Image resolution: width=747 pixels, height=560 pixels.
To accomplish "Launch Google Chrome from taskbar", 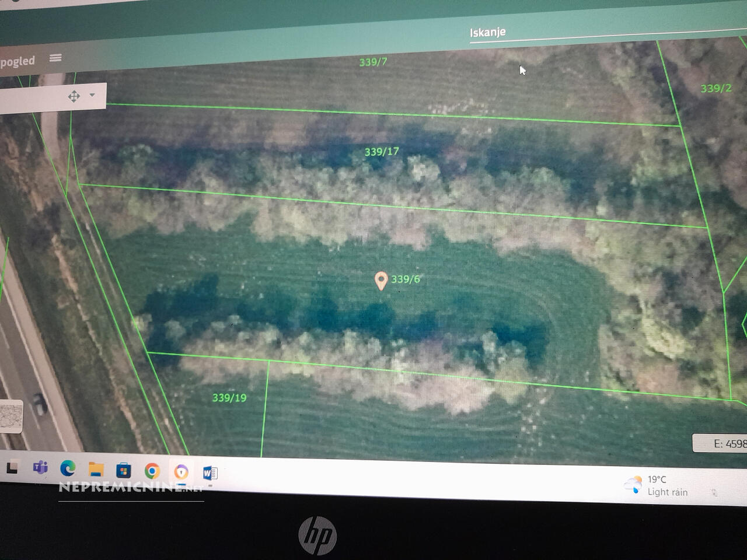I will (x=152, y=471).
